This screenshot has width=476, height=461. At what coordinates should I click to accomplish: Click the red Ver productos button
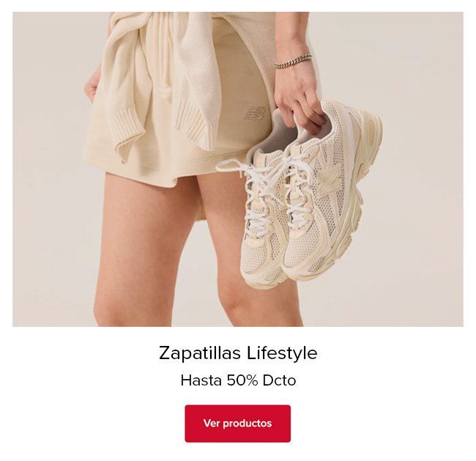[238, 424]
